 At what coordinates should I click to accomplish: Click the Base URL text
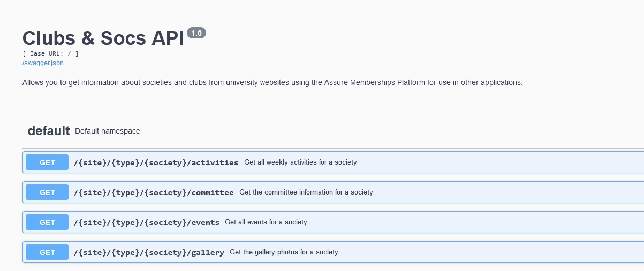click(x=51, y=53)
